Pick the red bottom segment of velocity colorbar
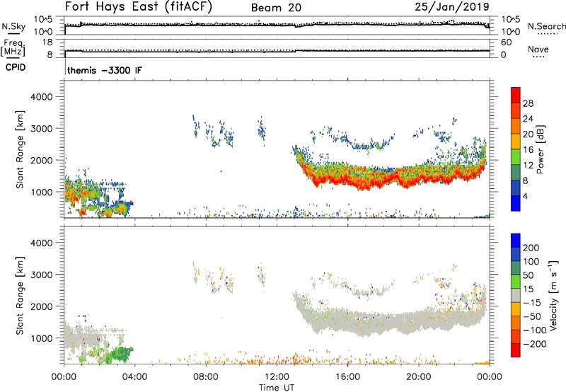This screenshot has height=392, width=566. [516, 350]
